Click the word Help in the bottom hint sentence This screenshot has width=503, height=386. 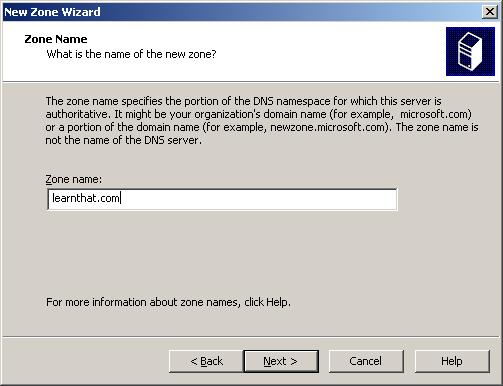pyautogui.click(x=277, y=302)
